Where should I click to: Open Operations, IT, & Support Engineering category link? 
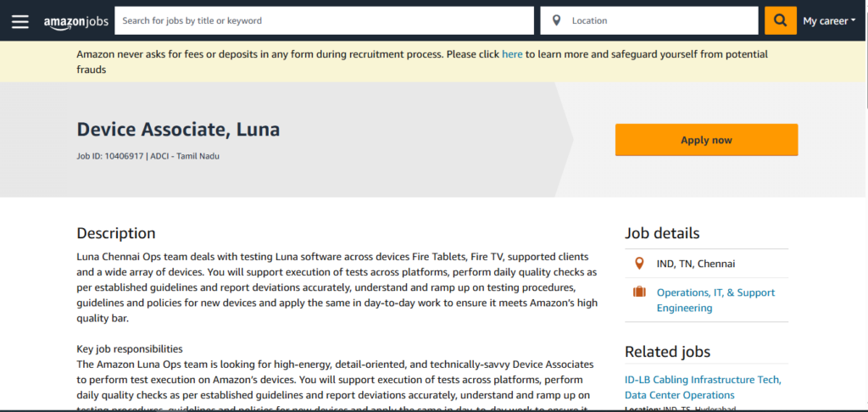pos(715,300)
